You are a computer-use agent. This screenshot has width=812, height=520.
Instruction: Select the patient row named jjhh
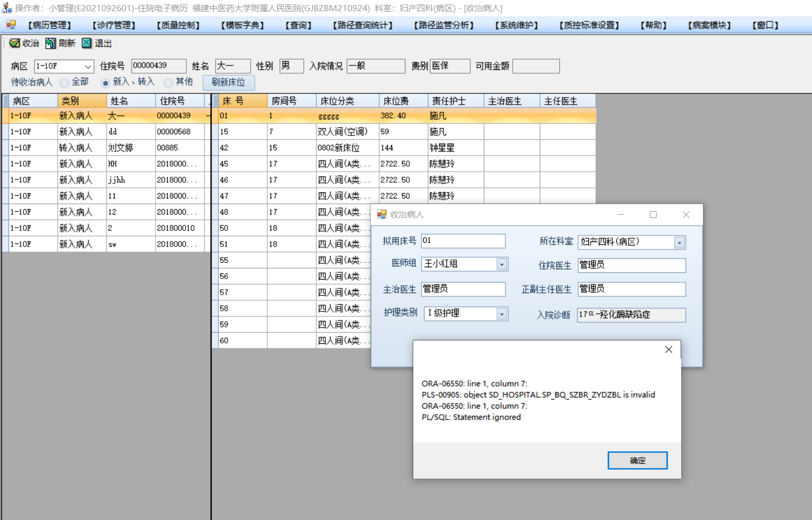[107, 180]
